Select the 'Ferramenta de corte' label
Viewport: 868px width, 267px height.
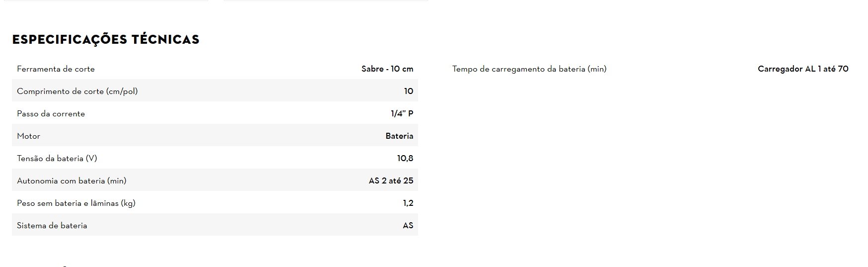coord(56,69)
